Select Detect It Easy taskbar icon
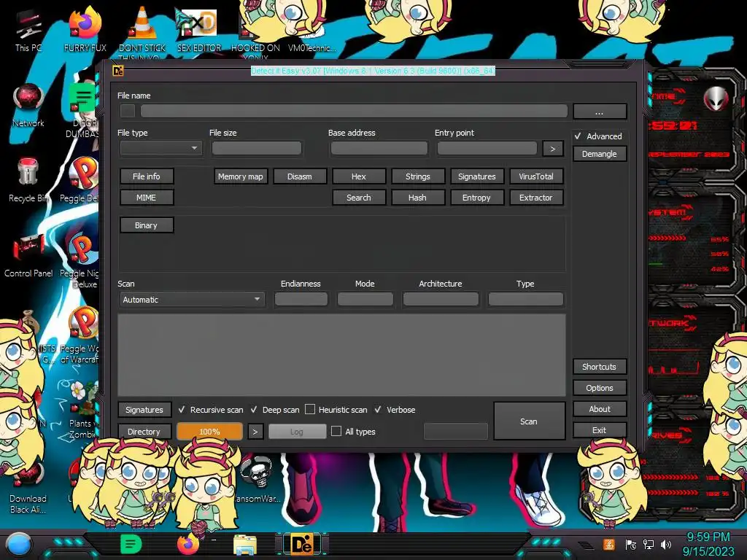The image size is (747, 560). pos(302,544)
